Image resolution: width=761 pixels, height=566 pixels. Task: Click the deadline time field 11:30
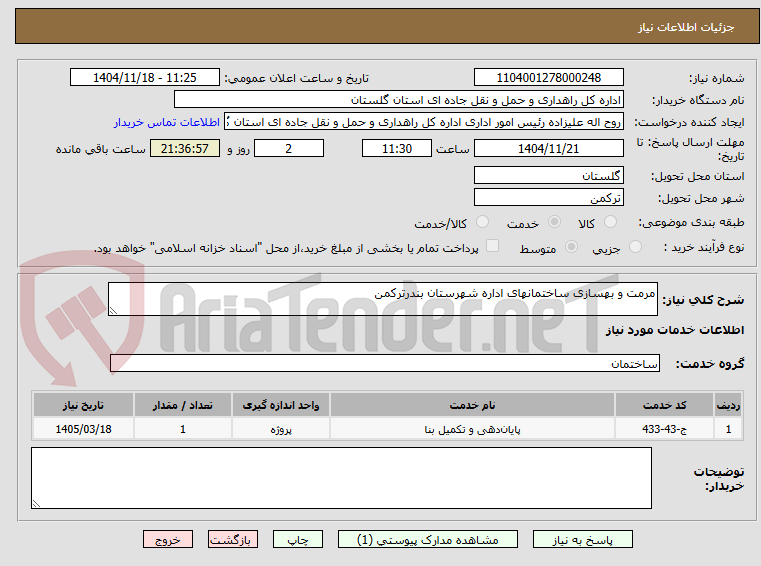tap(397, 148)
